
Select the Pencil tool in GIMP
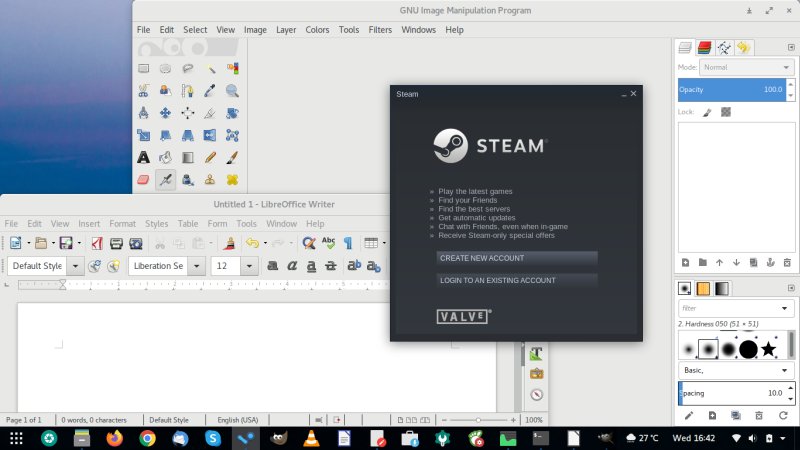[210, 157]
